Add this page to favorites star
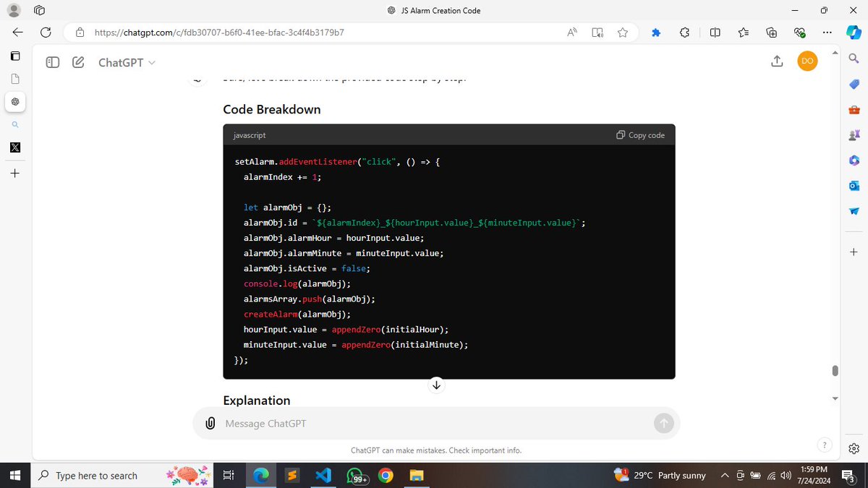The image size is (868, 488). [623, 33]
